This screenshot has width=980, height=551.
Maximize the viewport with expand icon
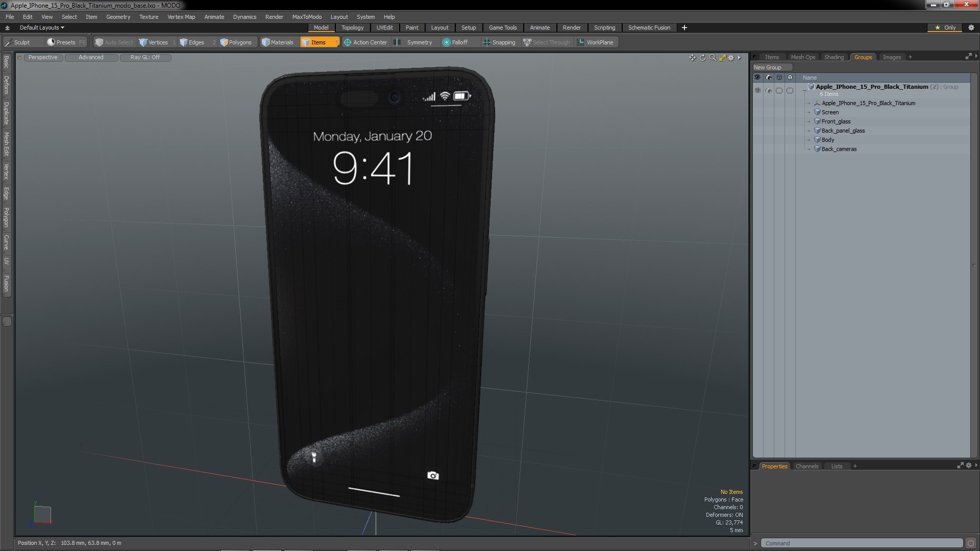click(723, 58)
